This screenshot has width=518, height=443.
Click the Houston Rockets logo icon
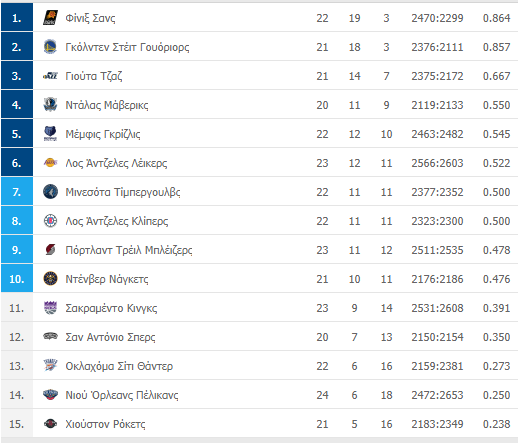[50, 424]
